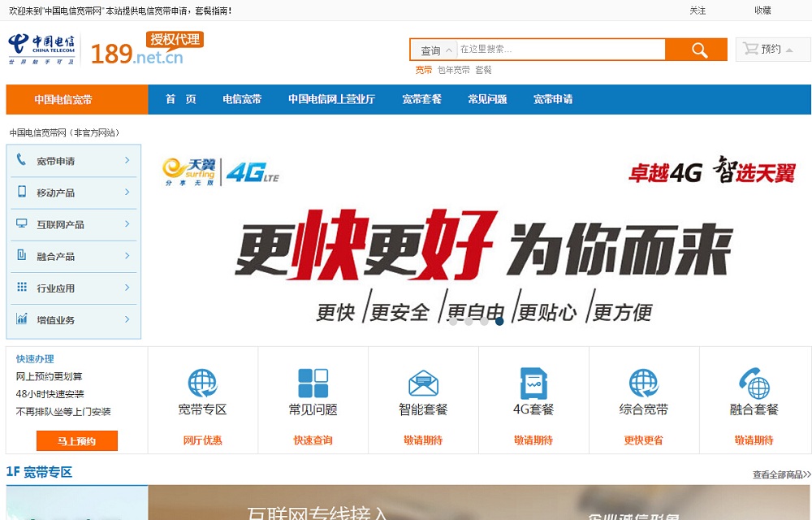Select the fourth active carousel dot
The width and height of the screenshot is (812, 520).
click(499, 321)
